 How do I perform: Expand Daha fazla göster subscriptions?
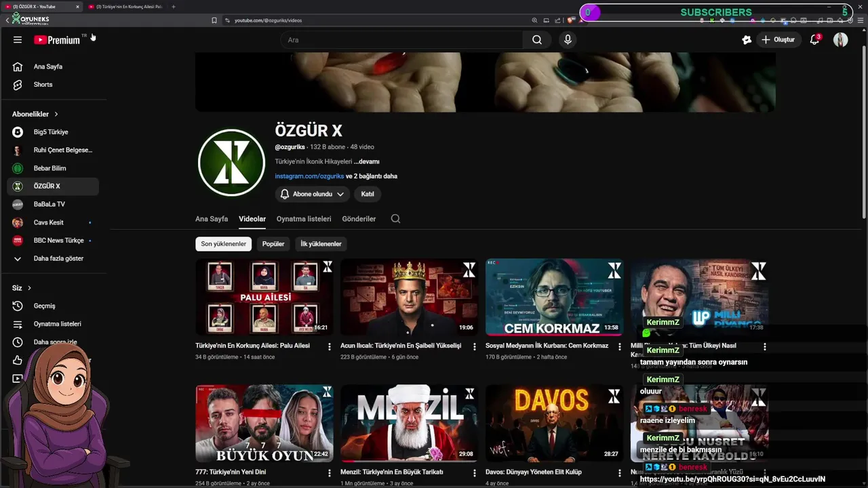pos(53,258)
